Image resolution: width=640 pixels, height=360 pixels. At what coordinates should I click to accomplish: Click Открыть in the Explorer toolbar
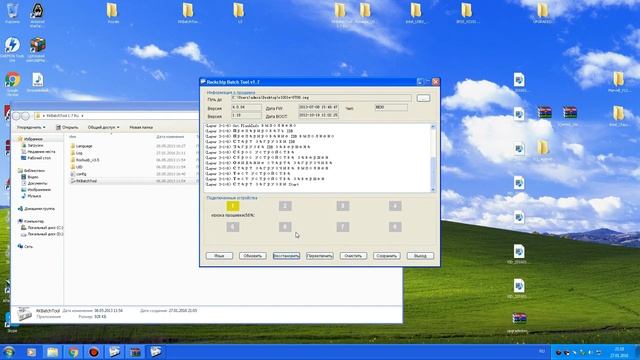tap(67, 127)
